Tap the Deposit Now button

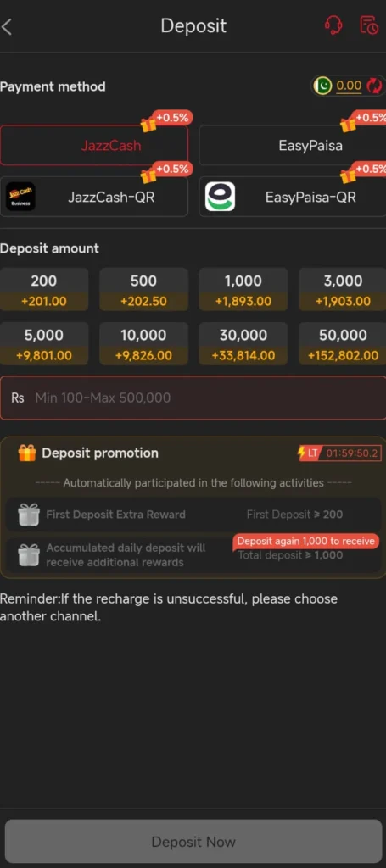(x=193, y=842)
